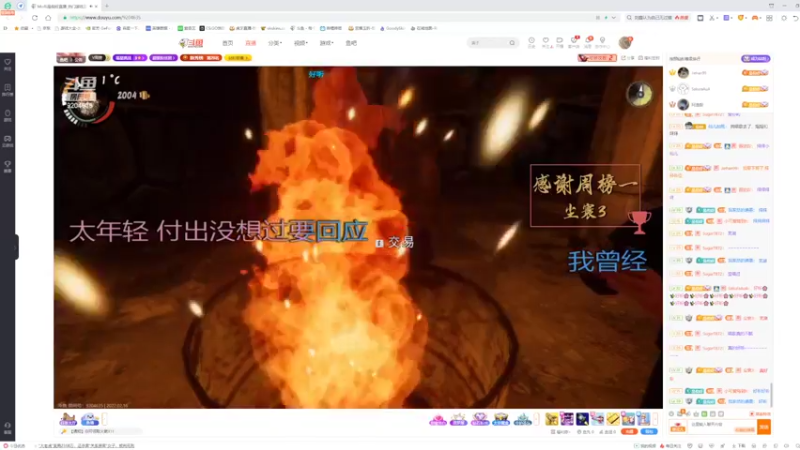800x450 pixels.
Task: Click the fan badge box left of chat input
Action: point(678,427)
